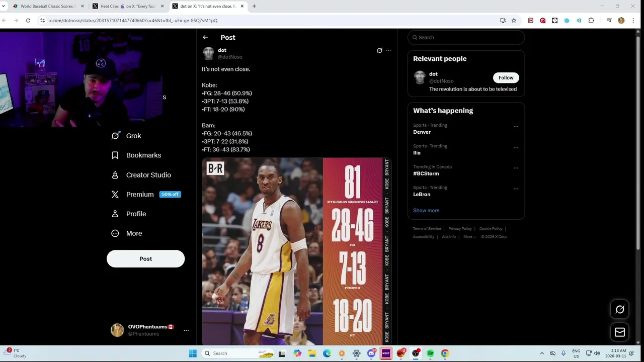Open the Chrome three-dot menu
The height and width of the screenshot is (362, 644).
[x=633, y=21]
